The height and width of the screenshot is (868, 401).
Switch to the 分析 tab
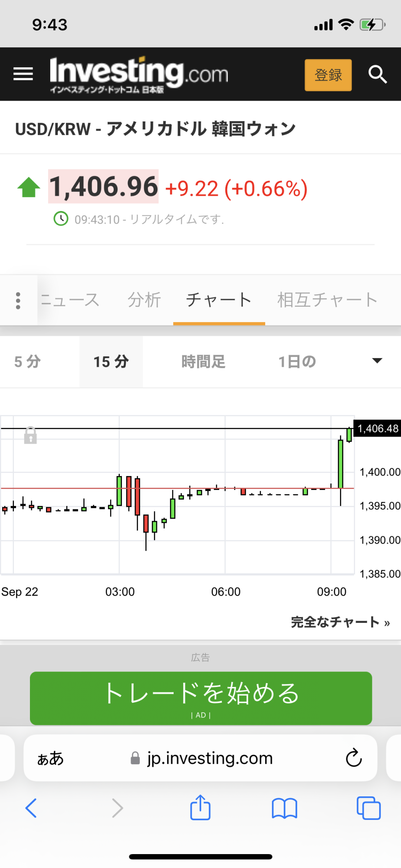click(x=144, y=300)
